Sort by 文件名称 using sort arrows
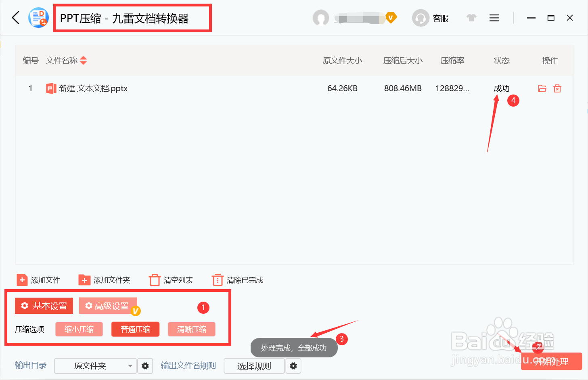 [x=84, y=61]
